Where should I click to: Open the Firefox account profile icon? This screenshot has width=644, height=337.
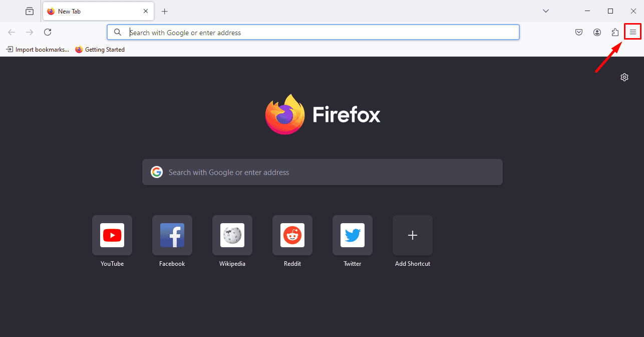597,32
